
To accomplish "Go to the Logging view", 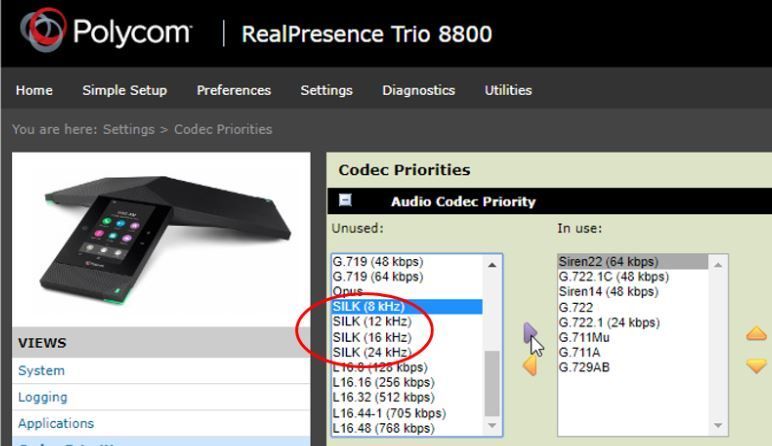I will [x=43, y=397].
